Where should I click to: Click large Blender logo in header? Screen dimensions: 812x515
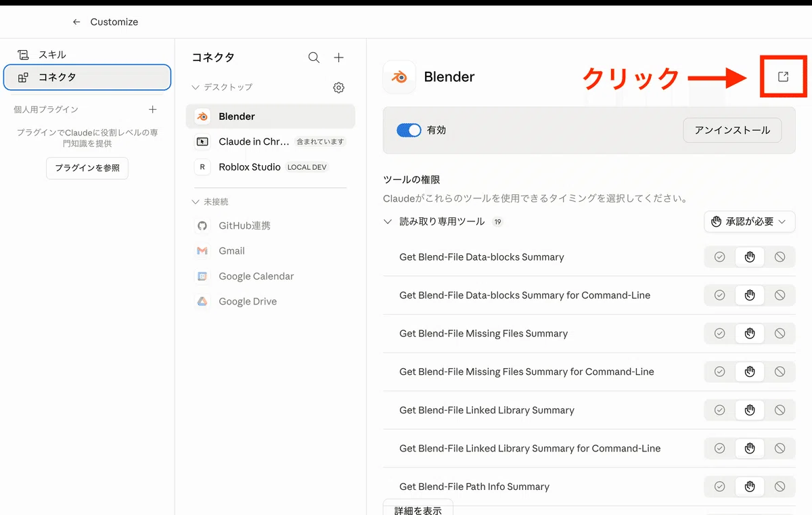(x=399, y=77)
